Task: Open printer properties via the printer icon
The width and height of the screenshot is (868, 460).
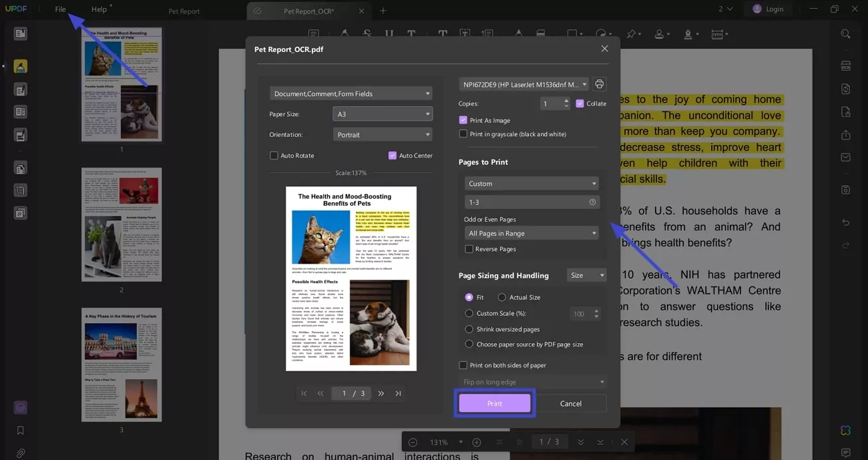Action: pyautogui.click(x=599, y=83)
